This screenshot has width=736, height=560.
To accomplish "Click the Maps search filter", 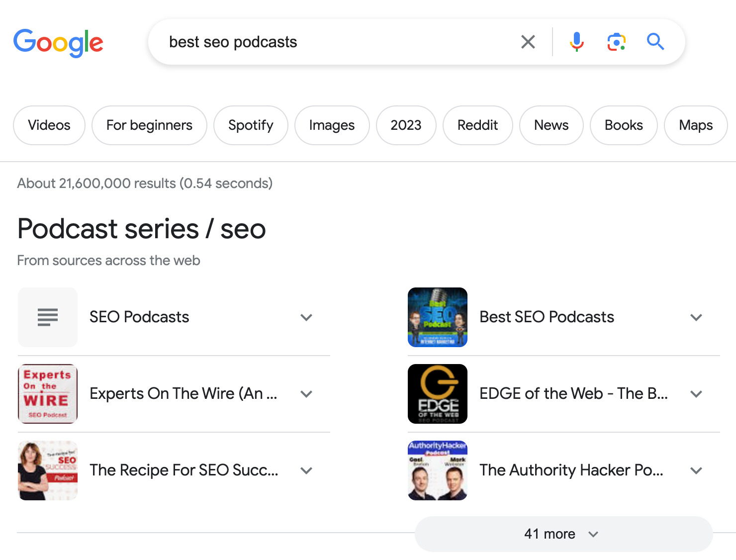I will [x=695, y=125].
